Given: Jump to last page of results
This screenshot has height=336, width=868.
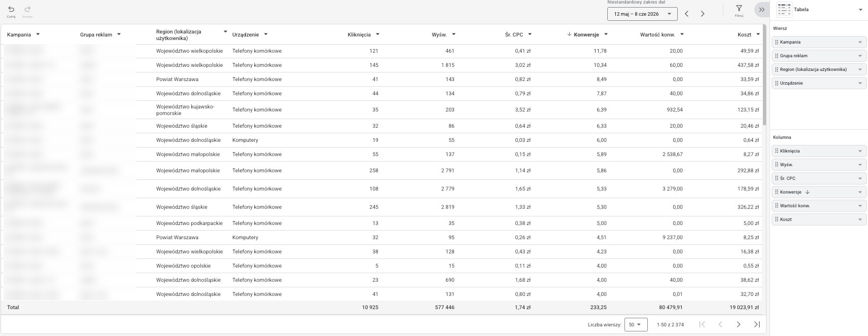Looking at the screenshot, I should click(x=757, y=324).
